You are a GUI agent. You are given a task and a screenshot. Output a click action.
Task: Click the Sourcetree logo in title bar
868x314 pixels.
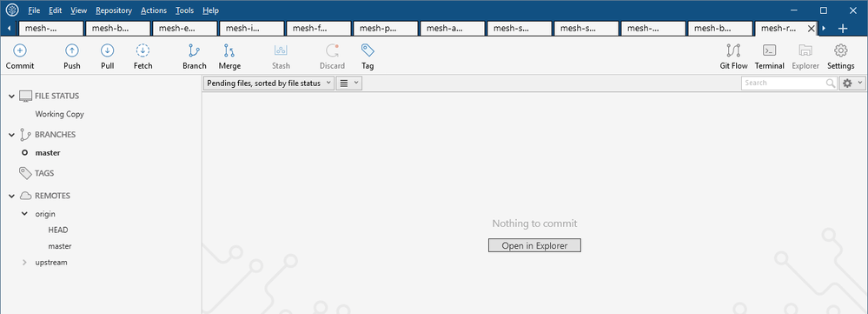(11, 10)
